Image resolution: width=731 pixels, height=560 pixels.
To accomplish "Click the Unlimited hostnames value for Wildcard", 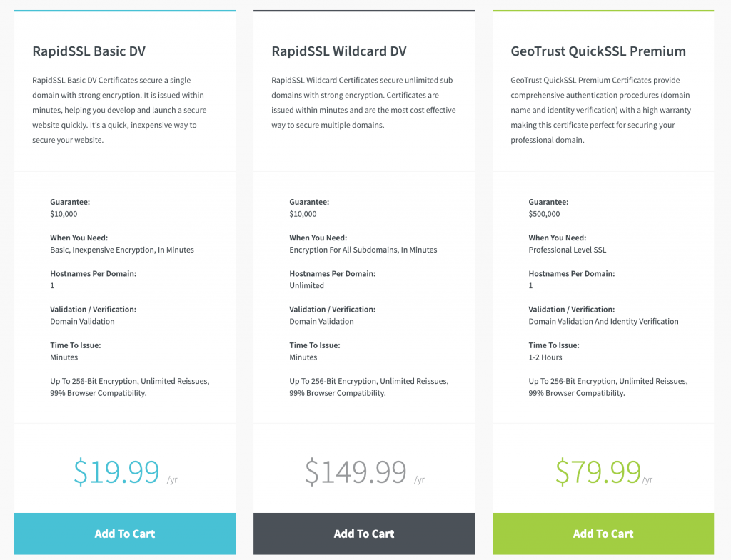I will (306, 285).
